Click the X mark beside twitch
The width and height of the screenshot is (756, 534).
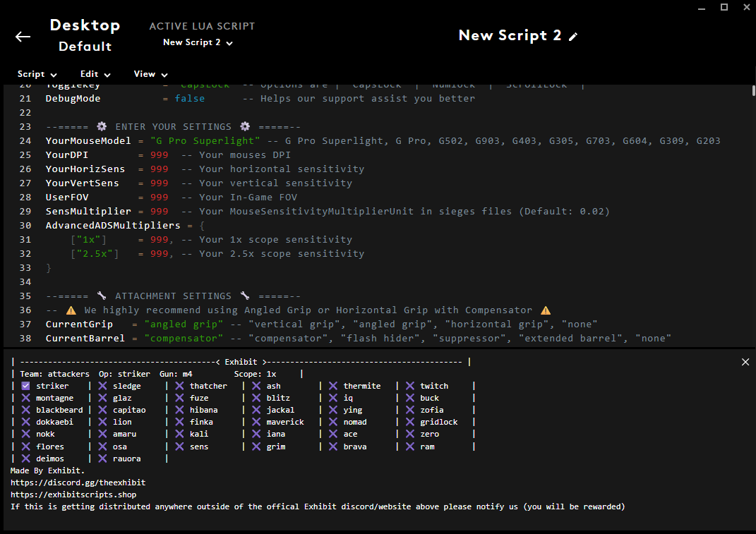click(409, 386)
